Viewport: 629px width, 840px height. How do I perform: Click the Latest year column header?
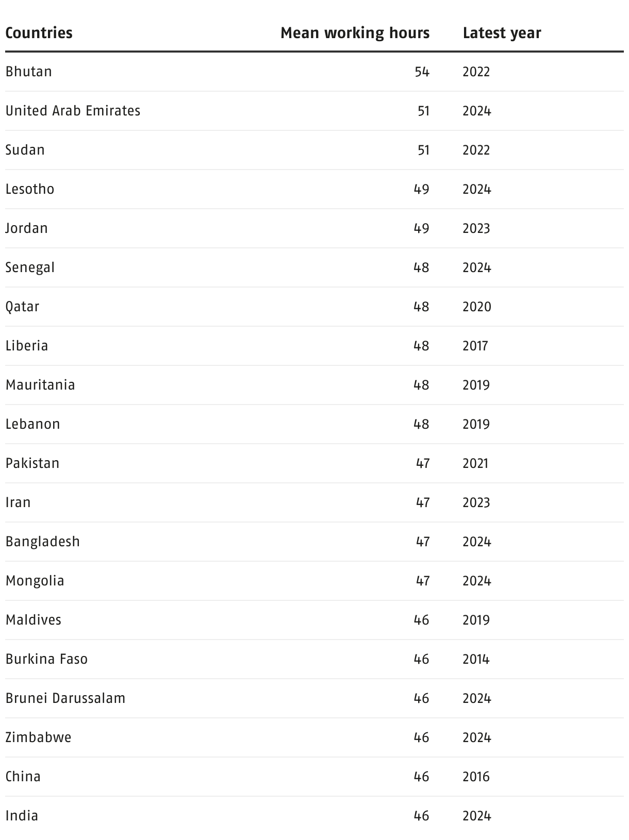(x=502, y=33)
